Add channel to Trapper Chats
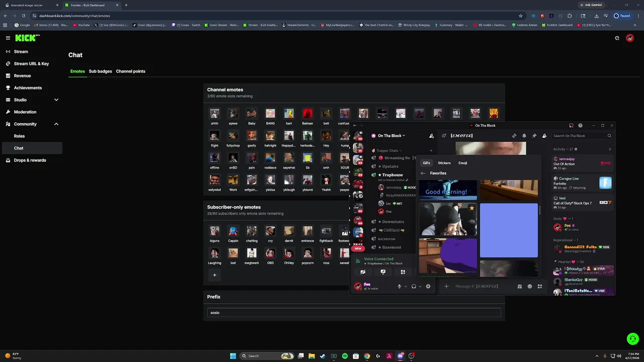The height and width of the screenshot is (362, 644). (x=431, y=151)
